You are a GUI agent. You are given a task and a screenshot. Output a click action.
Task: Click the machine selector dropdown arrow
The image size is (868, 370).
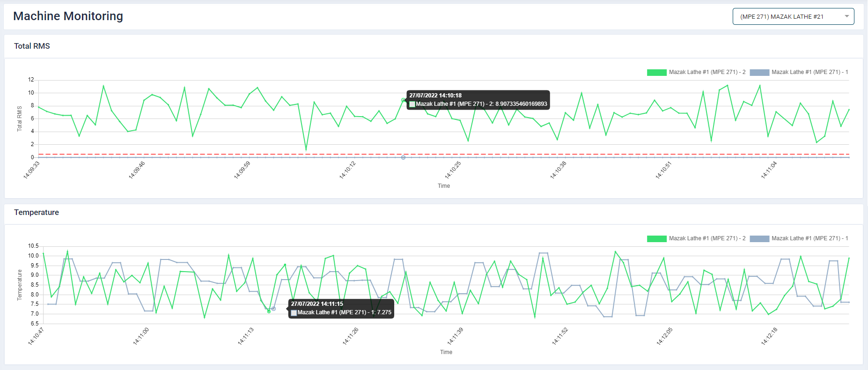coord(846,16)
